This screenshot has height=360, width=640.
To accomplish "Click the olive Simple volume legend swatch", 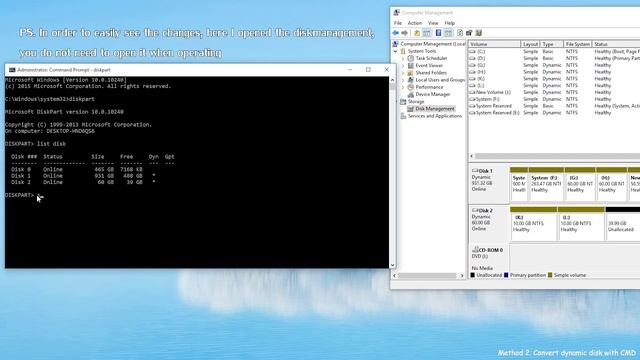I will pyautogui.click(x=550, y=275).
